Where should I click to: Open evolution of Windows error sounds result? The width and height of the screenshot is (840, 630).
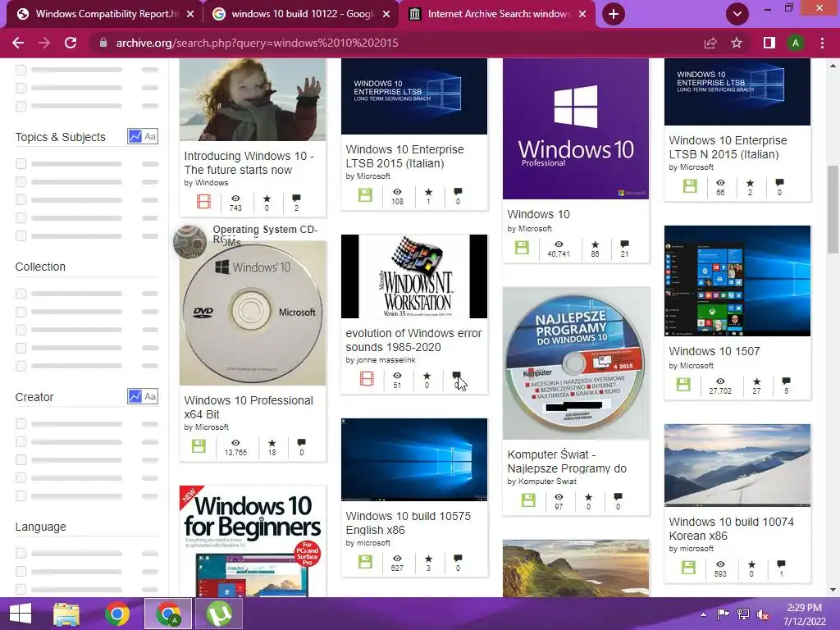coord(413,340)
